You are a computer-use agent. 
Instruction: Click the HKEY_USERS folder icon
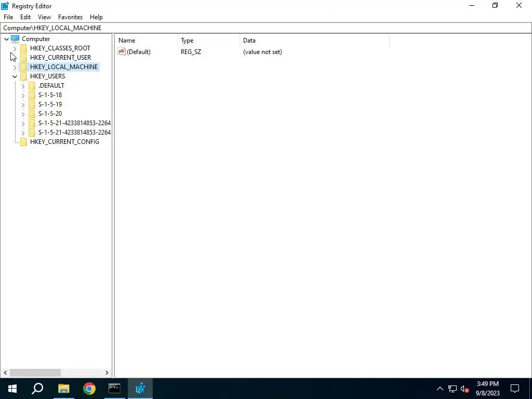[23, 76]
